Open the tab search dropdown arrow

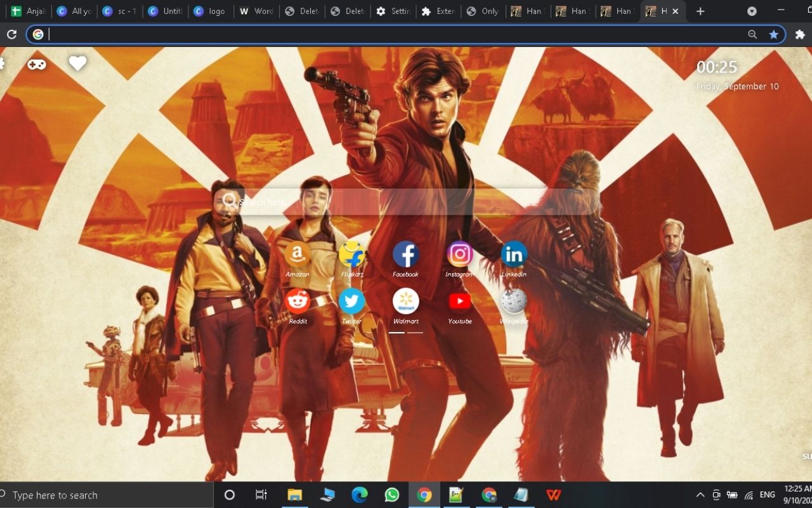(x=752, y=11)
